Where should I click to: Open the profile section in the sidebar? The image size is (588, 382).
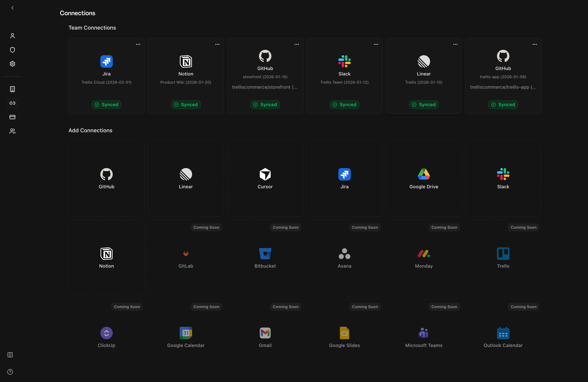pyautogui.click(x=12, y=36)
